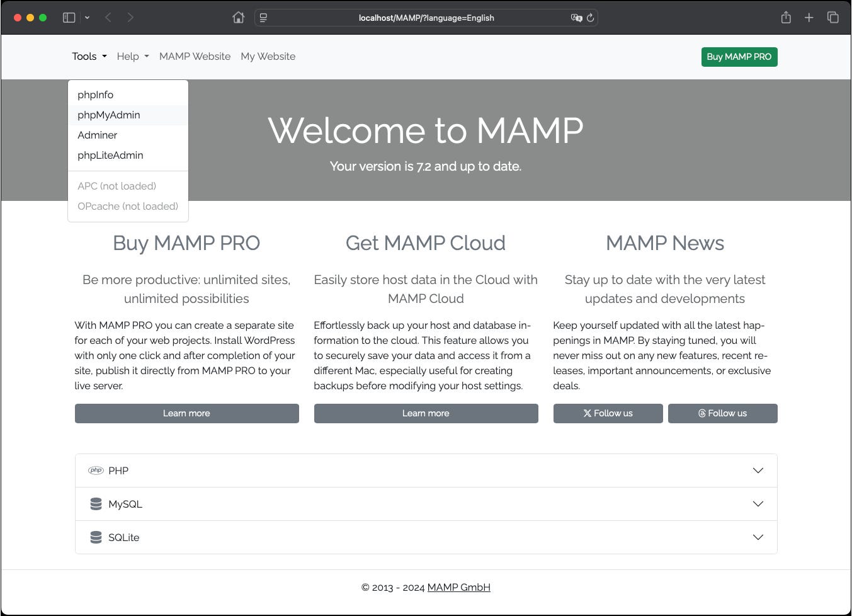The width and height of the screenshot is (852, 616).
Task: Click the home icon in Safari toolbar
Action: coord(238,18)
